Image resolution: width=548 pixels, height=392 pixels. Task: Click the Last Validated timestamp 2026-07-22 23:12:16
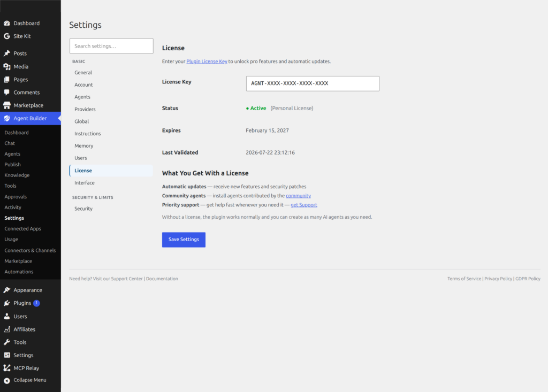point(270,152)
